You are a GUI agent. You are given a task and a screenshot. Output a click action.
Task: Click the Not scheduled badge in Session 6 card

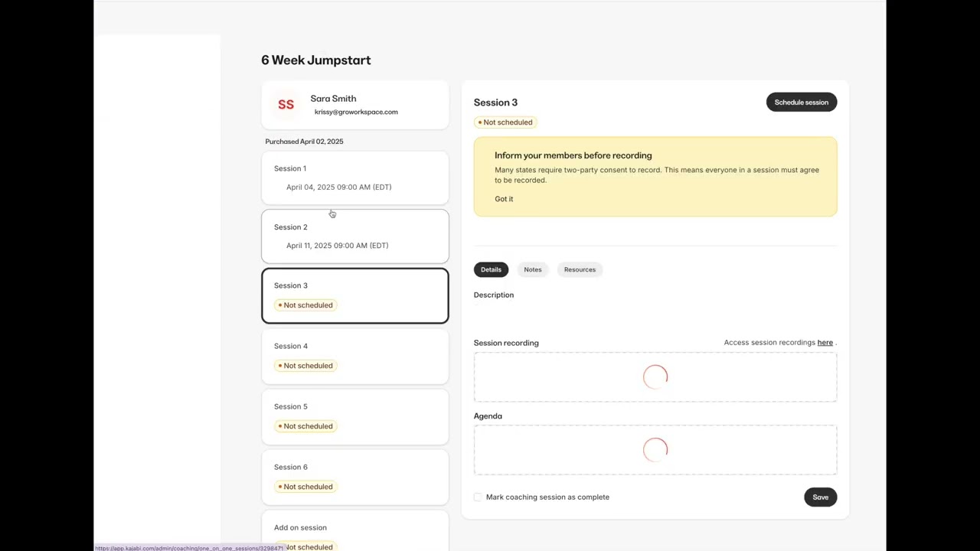coord(305,487)
